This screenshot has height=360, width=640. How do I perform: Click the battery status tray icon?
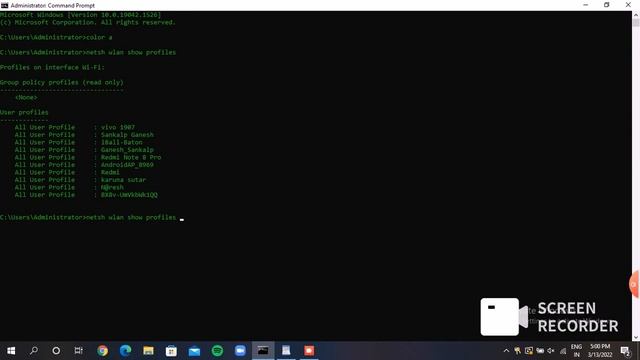point(540,351)
